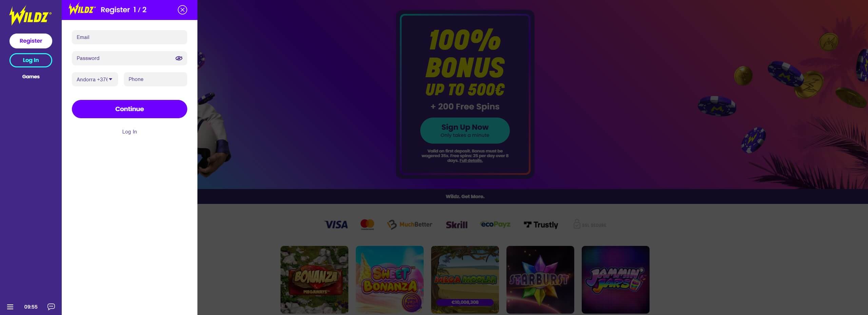The width and height of the screenshot is (868, 315).
Task: Click the Skrill payment logo
Action: (457, 225)
